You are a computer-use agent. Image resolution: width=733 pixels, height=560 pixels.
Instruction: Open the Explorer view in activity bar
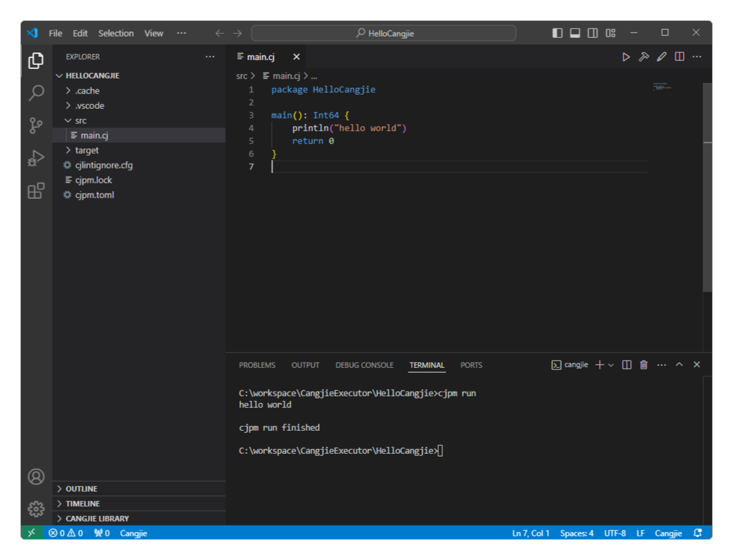click(36, 61)
